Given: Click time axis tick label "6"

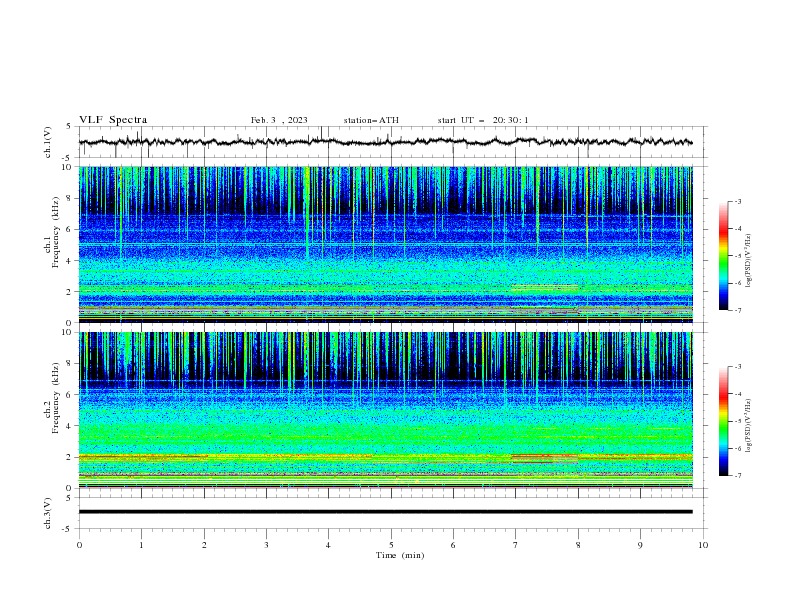Looking at the screenshot, I should [453, 545].
